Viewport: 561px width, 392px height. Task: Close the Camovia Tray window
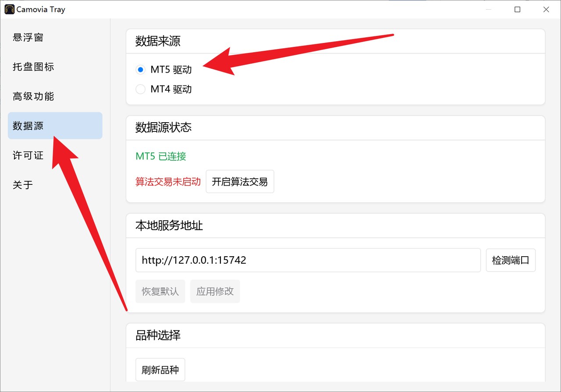[x=546, y=9]
